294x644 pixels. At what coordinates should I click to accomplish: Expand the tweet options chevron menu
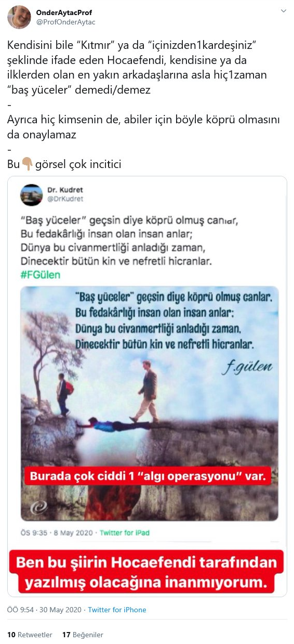[283, 11]
